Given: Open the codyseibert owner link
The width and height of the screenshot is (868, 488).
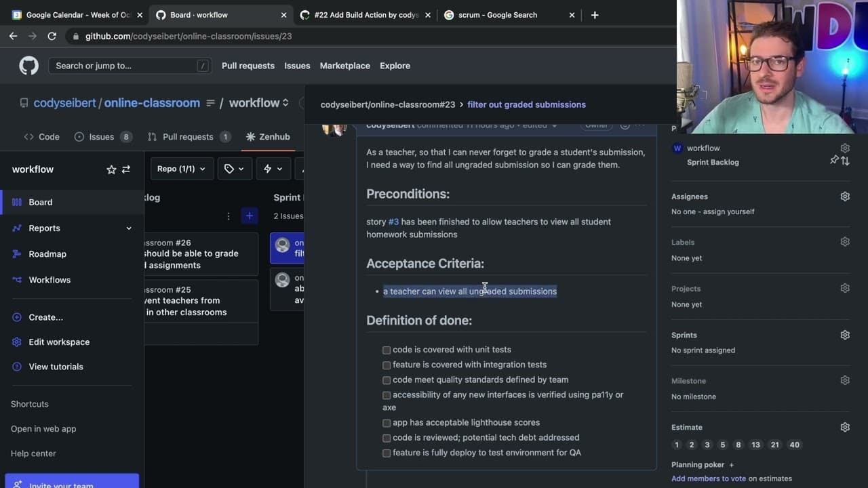Looking at the screenshot, I should click(65, 103).
